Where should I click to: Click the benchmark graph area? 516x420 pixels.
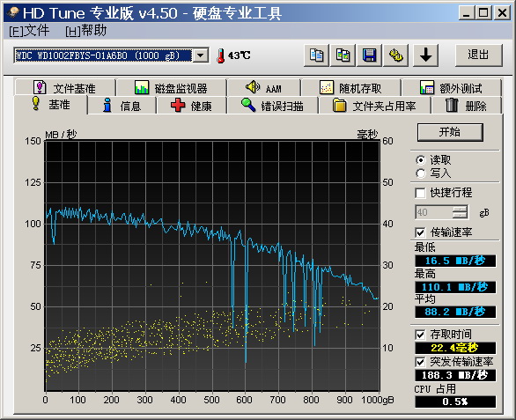(x=212, y=266)
